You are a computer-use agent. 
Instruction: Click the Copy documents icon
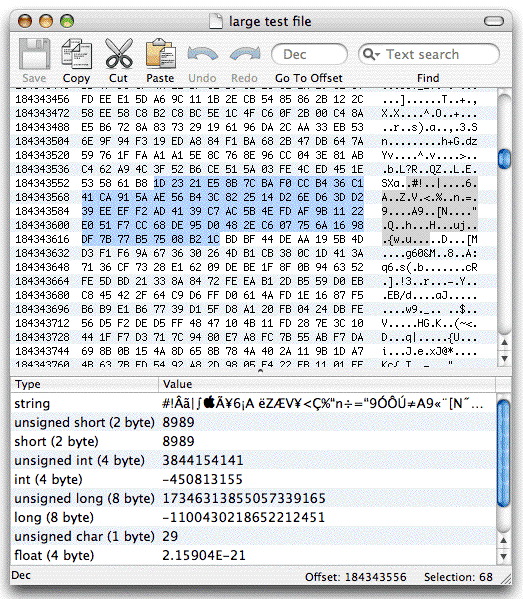click(76, 53)
